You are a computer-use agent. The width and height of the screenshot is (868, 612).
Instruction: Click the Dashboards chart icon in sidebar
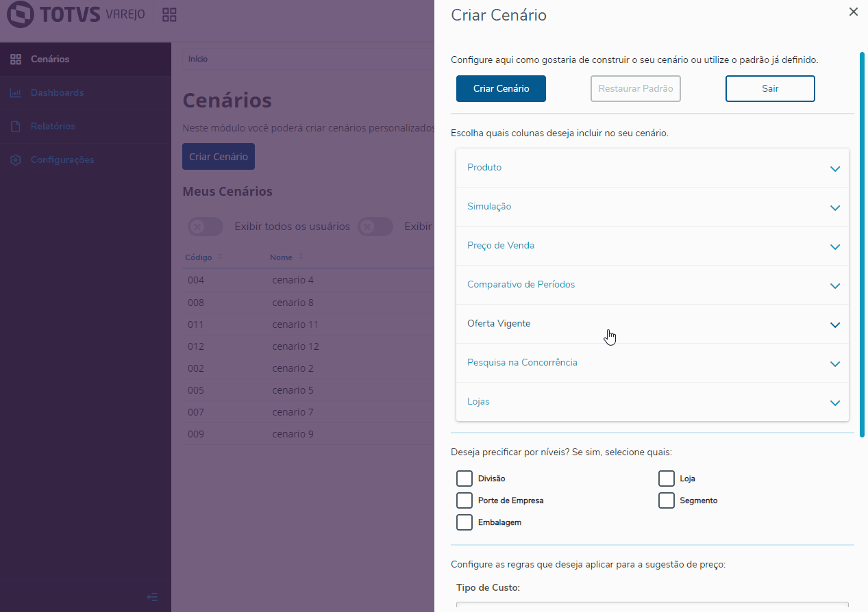click(x=16, y=93)
